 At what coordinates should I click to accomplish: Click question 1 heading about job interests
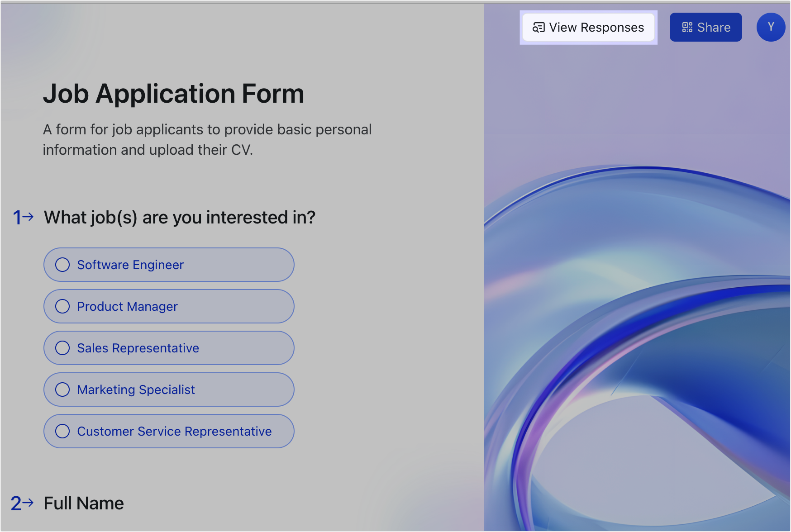179,218
